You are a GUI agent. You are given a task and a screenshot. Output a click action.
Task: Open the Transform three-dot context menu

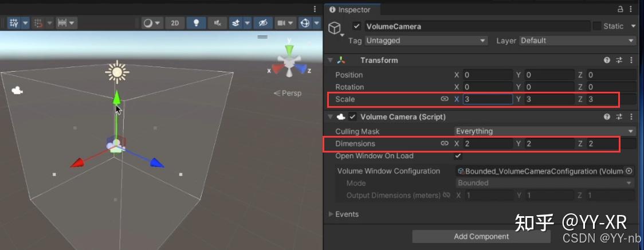631,60
